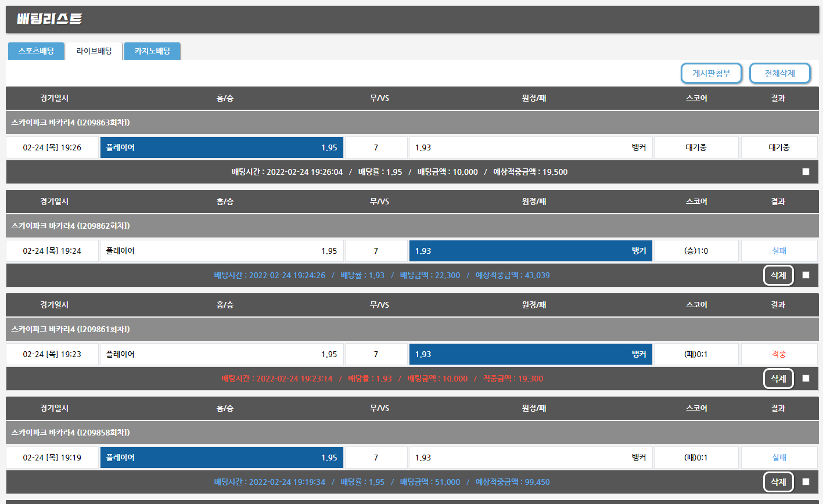The height and width of the screenshot is (504, 823).
Task: Click 삭제 for the 19:23:14 winning bet
Action: (x=778, y=379)
